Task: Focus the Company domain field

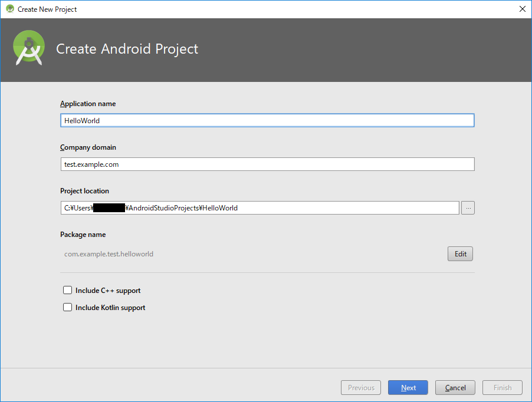Action: [x=267, y=164]
